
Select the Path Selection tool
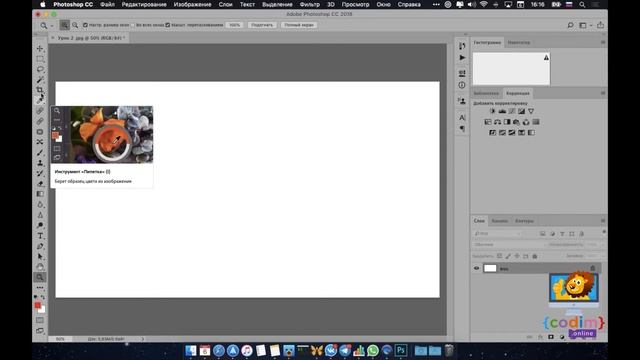[40, 256]
